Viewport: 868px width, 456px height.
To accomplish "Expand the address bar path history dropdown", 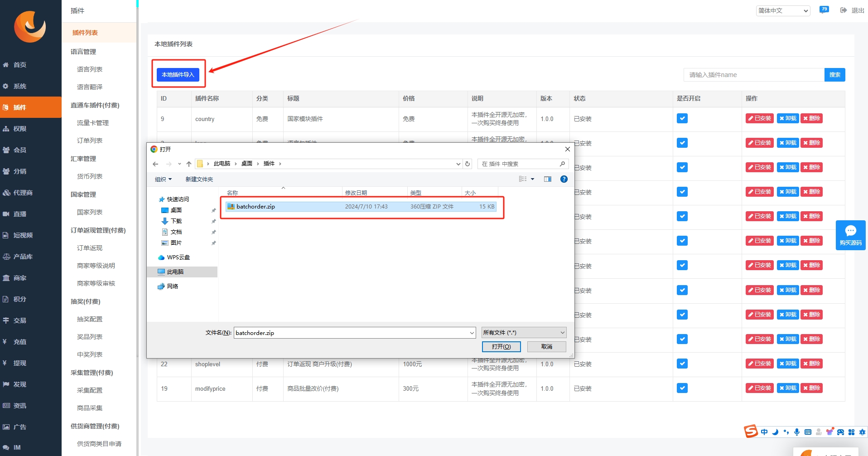I will click(458, 164).
